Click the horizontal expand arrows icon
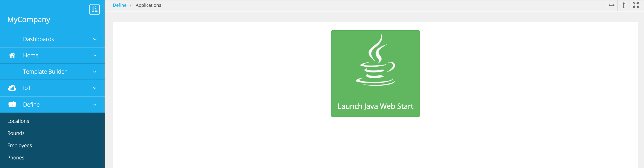644x168 pixels. click(x=611, y=5)
